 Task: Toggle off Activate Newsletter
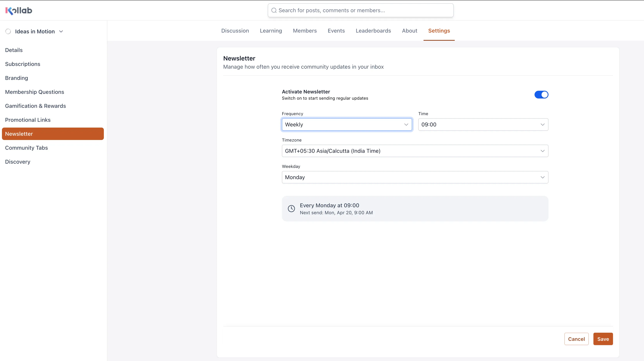(541, 94)
